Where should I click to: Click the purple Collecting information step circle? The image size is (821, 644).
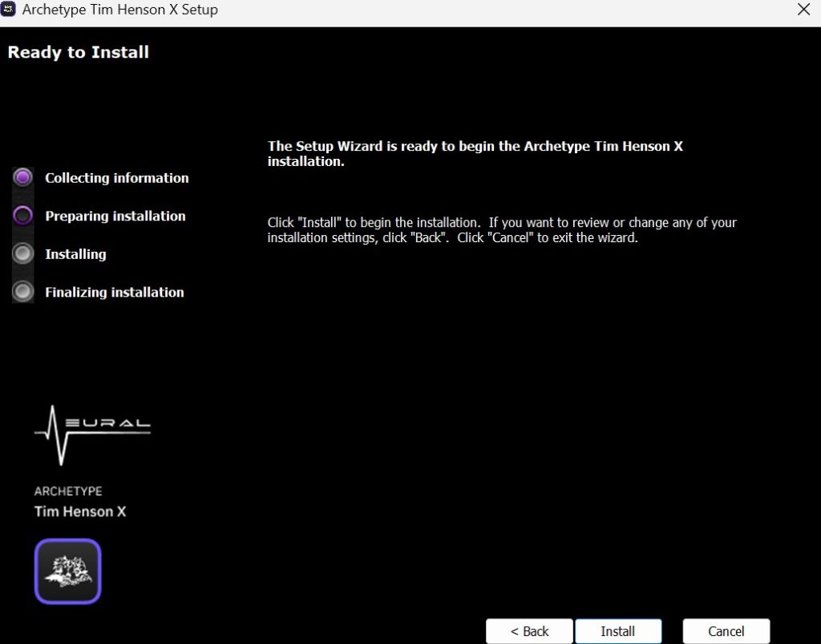[x=23, y=177]
